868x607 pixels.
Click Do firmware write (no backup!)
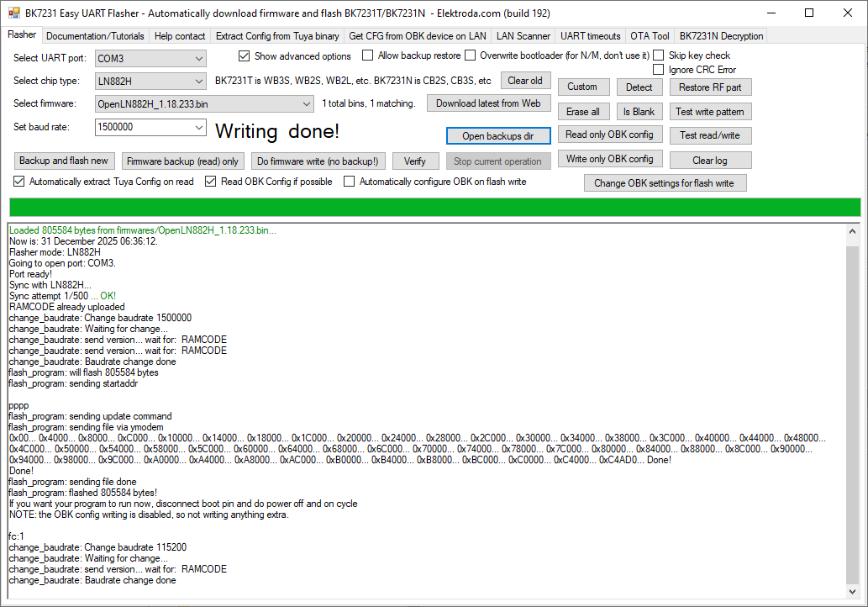[x=318, y=161]
